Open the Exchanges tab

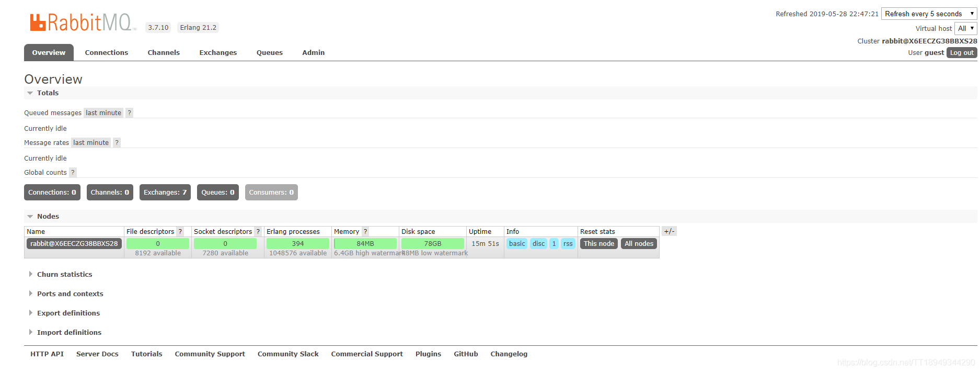[218, 53]
